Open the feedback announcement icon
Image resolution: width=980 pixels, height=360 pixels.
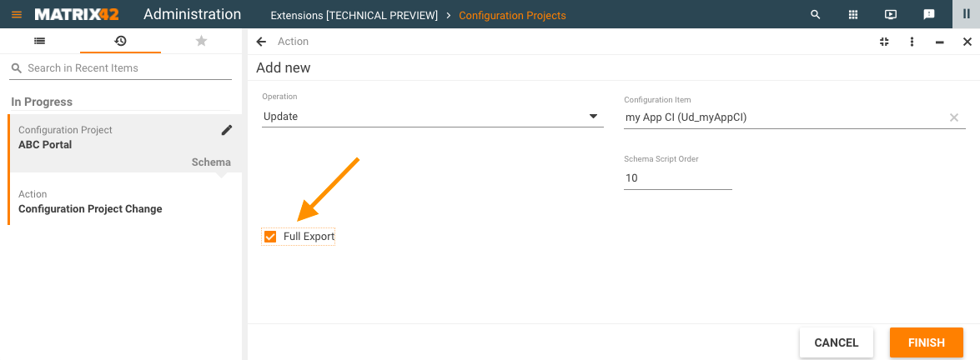[928, 15]
